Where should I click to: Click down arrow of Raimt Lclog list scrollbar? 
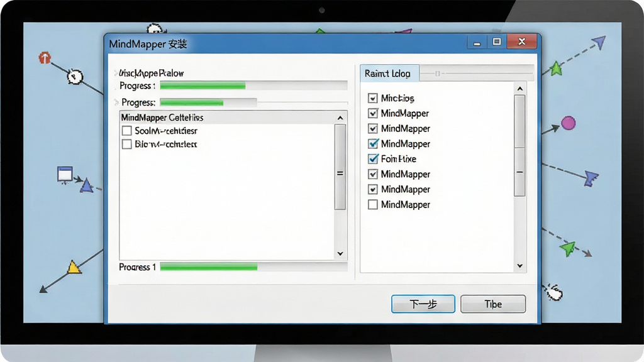click(x=520, y=266)
